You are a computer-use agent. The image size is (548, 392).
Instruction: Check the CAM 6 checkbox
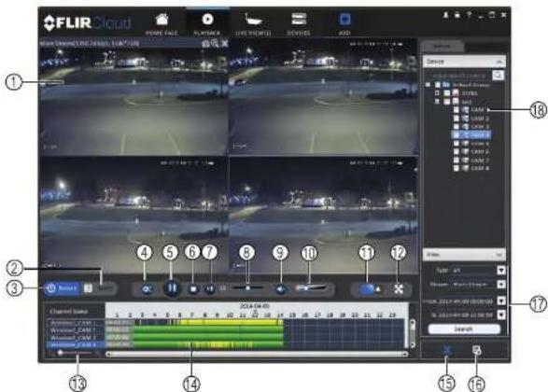[x=457, y=151]
